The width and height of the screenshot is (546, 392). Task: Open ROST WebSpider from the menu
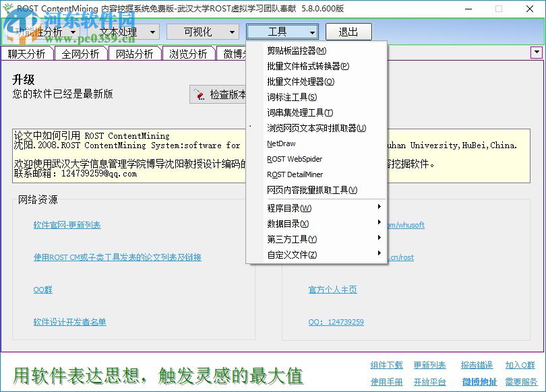pyautogui.click(x=295, y=159)
